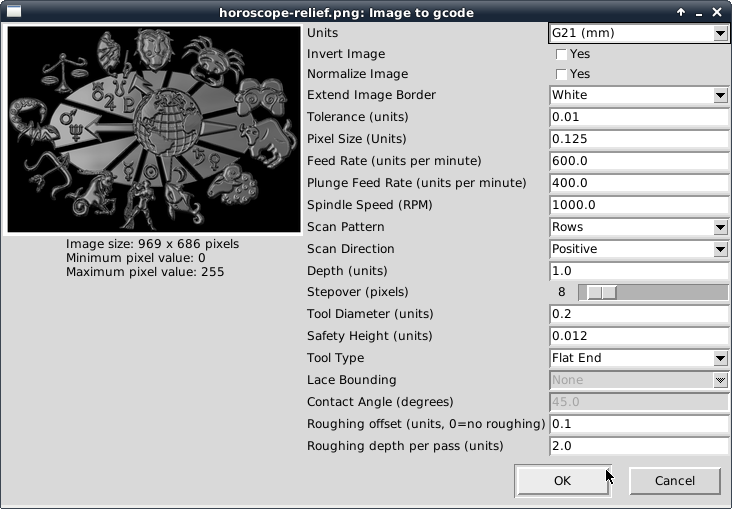This screenshot has height=509, width=732.
Task: Enable the Invert Image checkbox
Action: [x=562, y=54]
